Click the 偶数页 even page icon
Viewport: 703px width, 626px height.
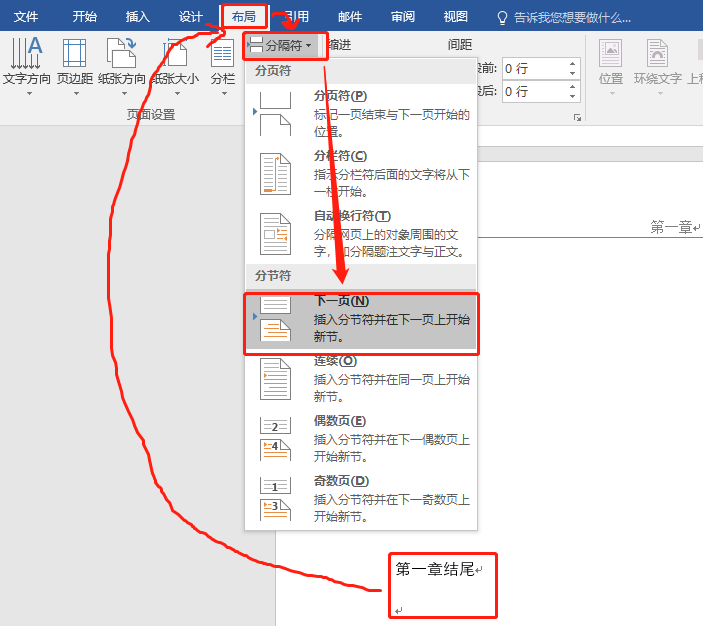275,439
